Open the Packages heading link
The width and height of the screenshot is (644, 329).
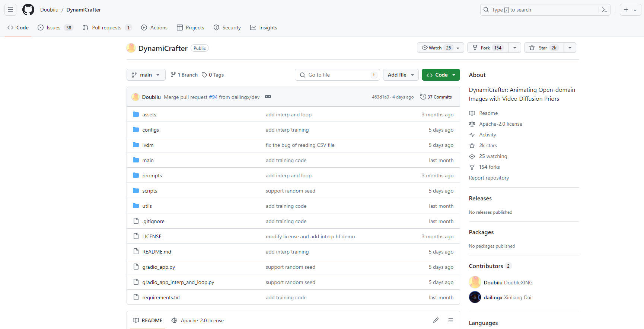pos(481,232)
